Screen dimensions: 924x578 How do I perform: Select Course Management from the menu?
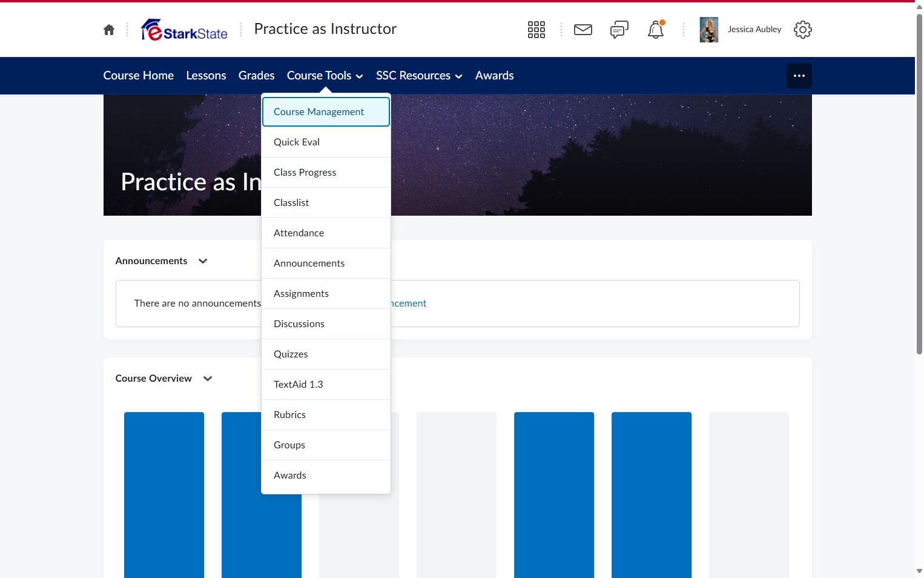coord(326,112)
